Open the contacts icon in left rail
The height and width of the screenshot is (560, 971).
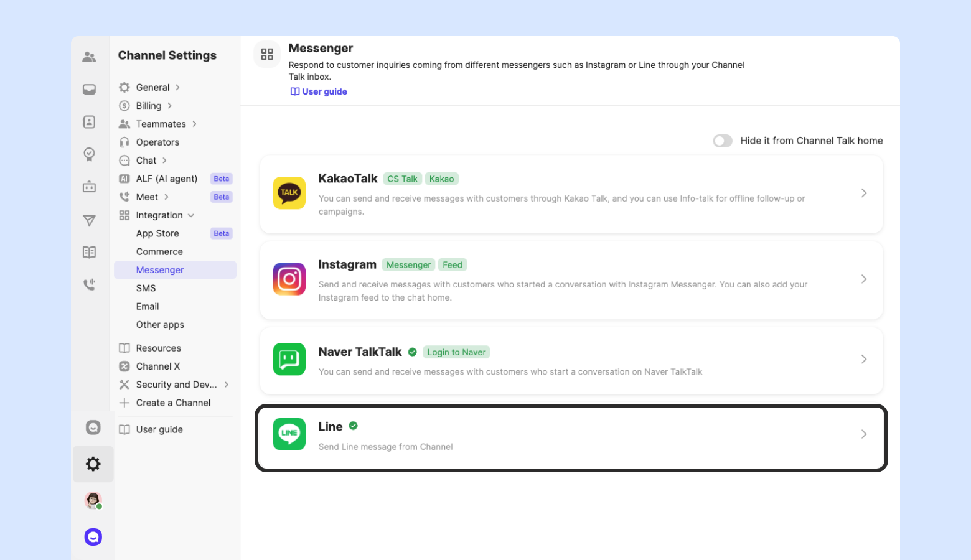click(89, 122)
